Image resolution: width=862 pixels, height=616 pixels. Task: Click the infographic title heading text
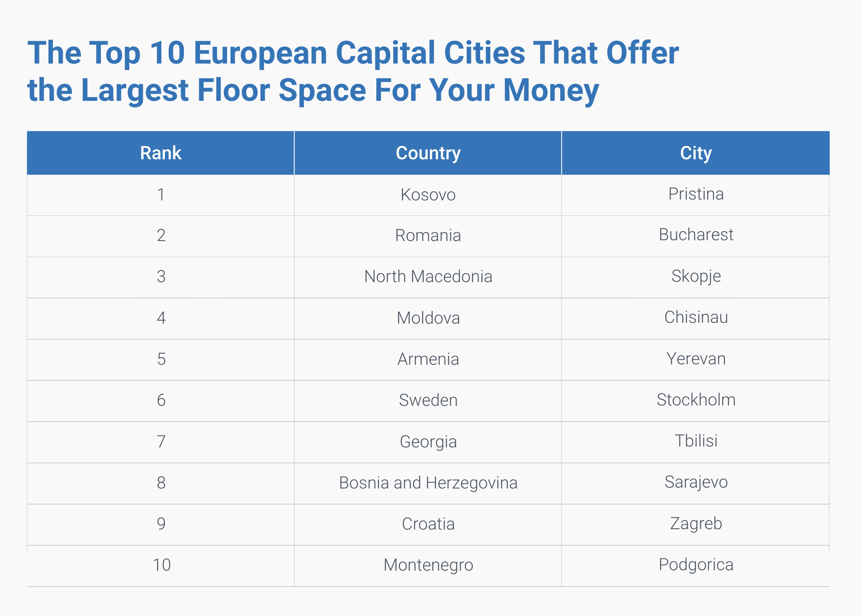point(353,71)
